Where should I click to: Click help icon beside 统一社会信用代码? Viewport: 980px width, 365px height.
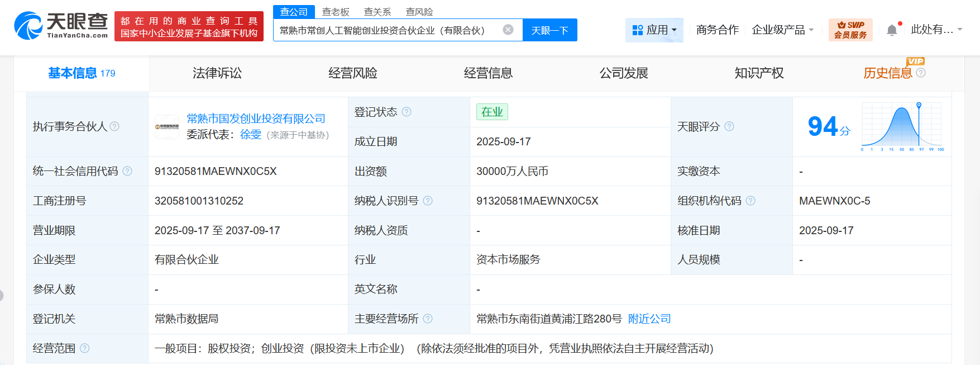coord(127,171)
